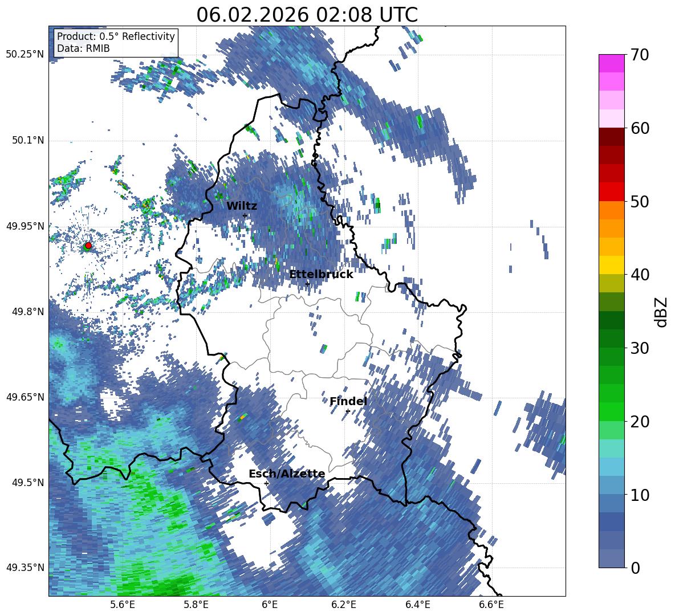
Task: Click the 50.25°N latitude tick label
Action: 25,55
